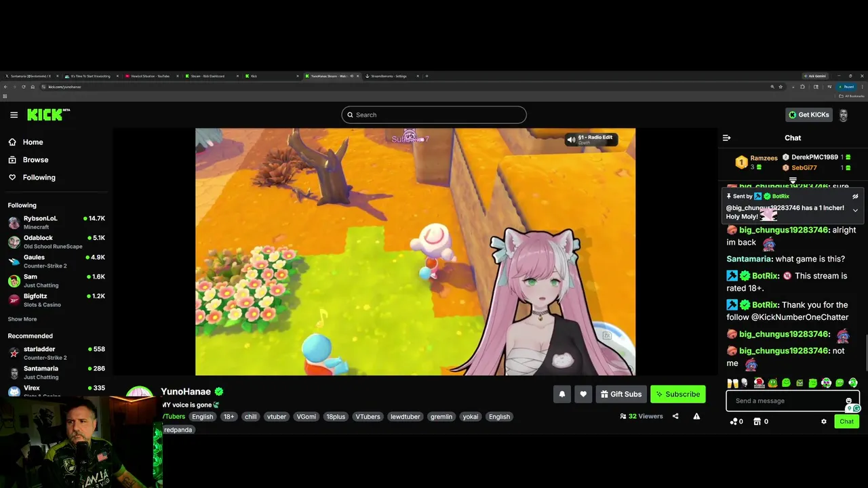Open user profile avatar menu

click(844, 115)
